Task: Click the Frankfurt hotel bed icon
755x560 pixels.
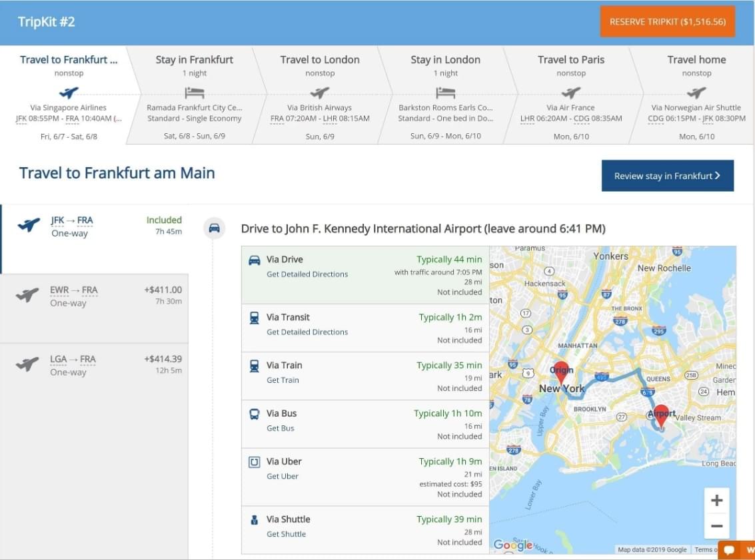Action: [195, 93]
